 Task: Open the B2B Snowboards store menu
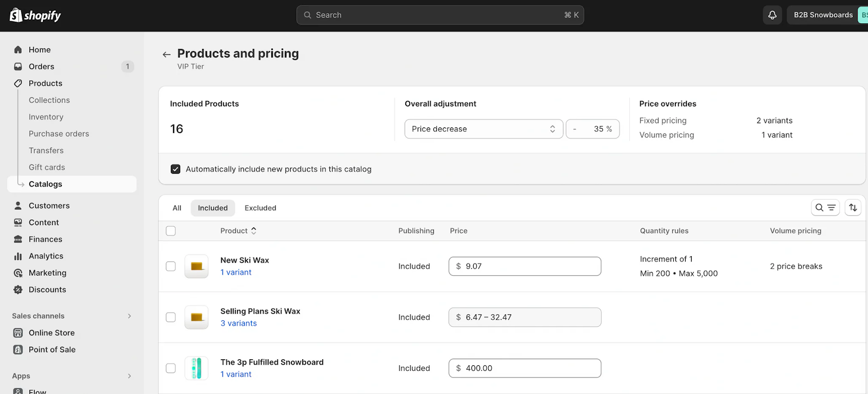[x=827, y=15]
